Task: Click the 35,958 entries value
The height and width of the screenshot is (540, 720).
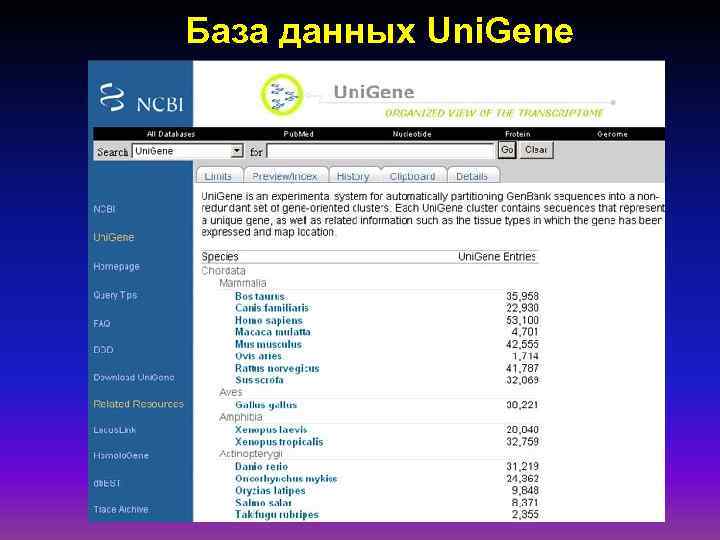Action: (x=523, y=296)
